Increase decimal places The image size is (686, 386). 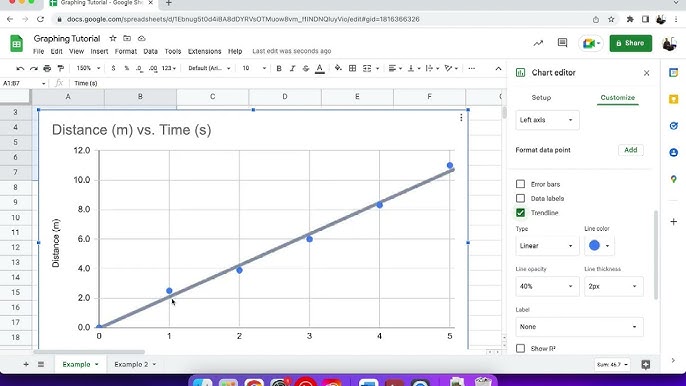[153, 68]
